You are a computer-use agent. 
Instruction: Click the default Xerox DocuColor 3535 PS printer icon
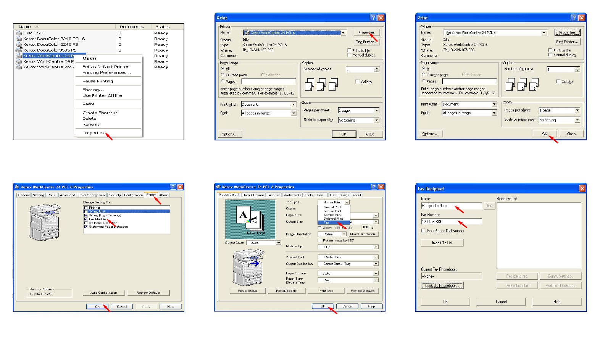tap(19, 50)
